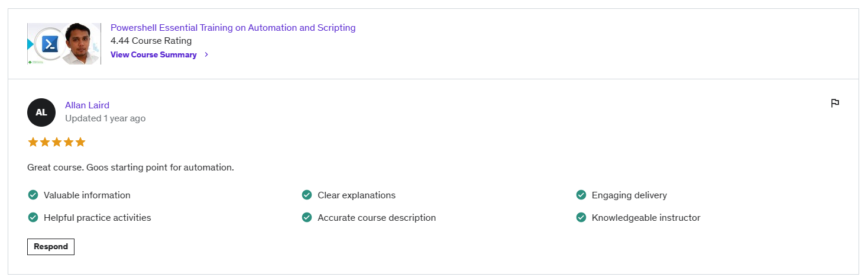868x280 pixels.
Task: Click the Knowledgeable instructor label
Action: click(646, 218)
